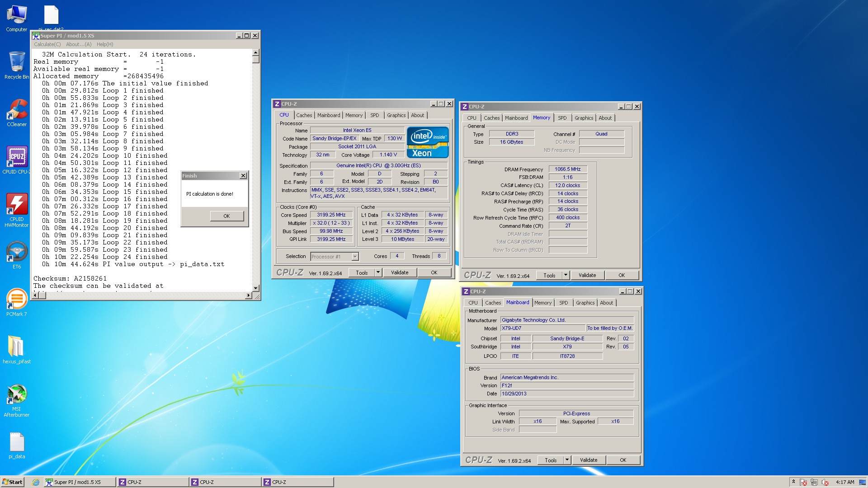
Task: Select the third CPU-Z taskbar button
Action: click(x=297, y=482)
